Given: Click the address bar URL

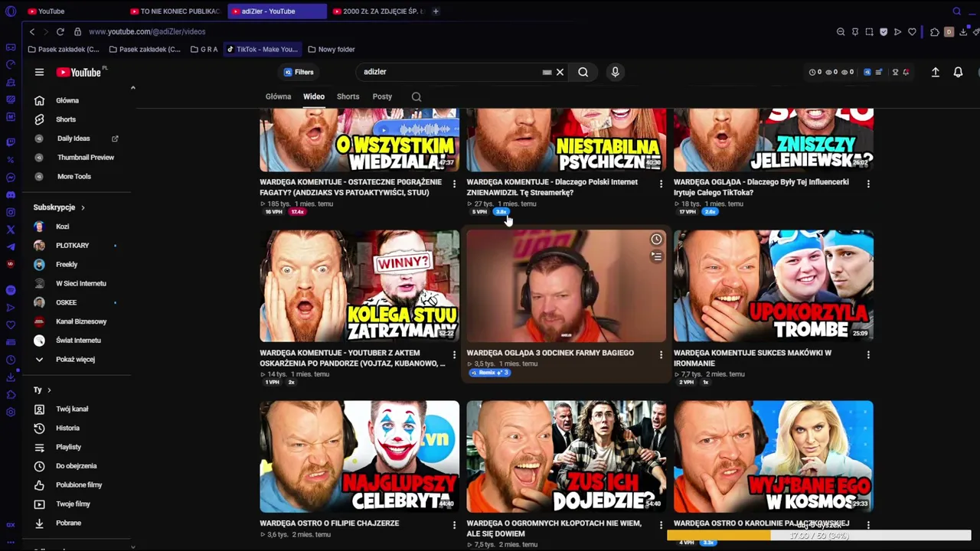Looking at the screenshot, I should coord(147,31).
